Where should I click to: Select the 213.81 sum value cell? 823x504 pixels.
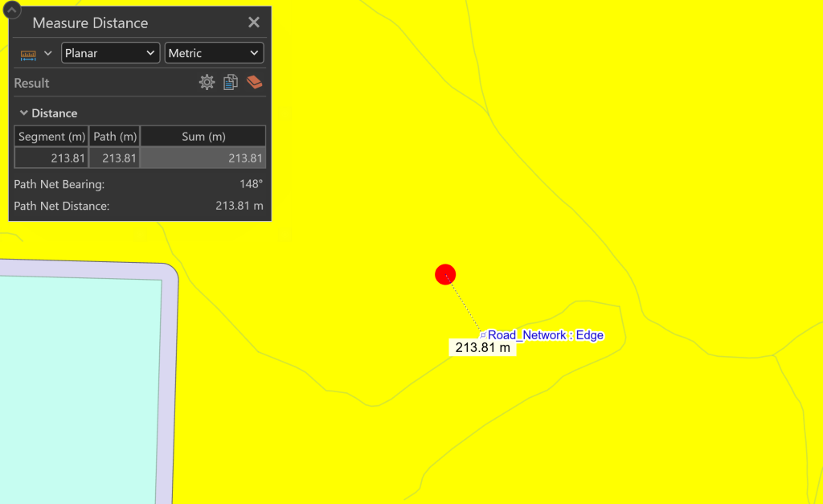[x=203, y=158]
